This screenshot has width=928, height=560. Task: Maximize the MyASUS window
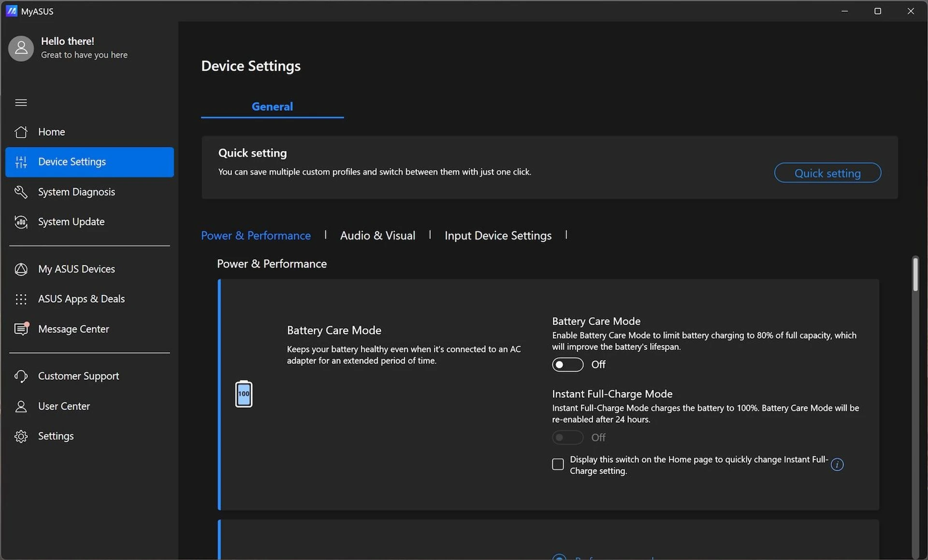click(878, 11)
